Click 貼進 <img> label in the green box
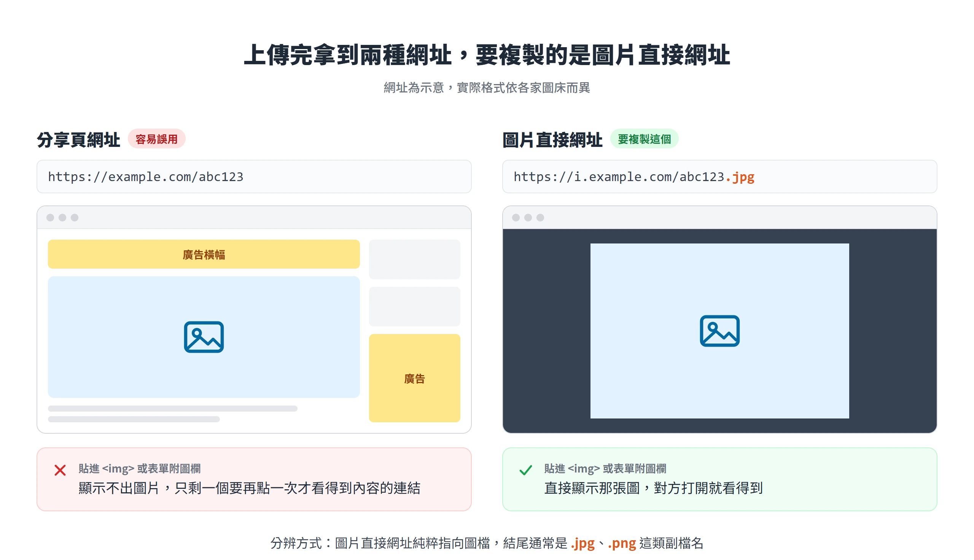 click(572, 468)
